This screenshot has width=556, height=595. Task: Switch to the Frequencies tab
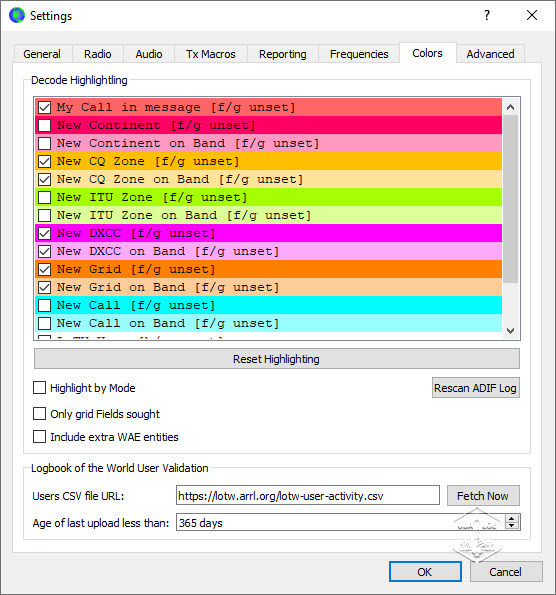coord(359,54)
